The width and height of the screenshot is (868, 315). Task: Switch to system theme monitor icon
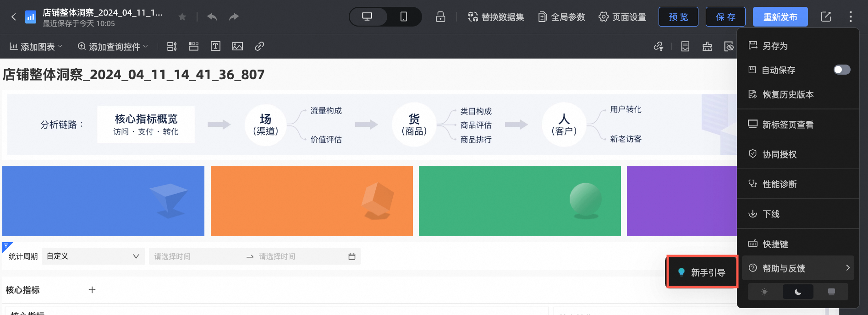pos(831,292)
